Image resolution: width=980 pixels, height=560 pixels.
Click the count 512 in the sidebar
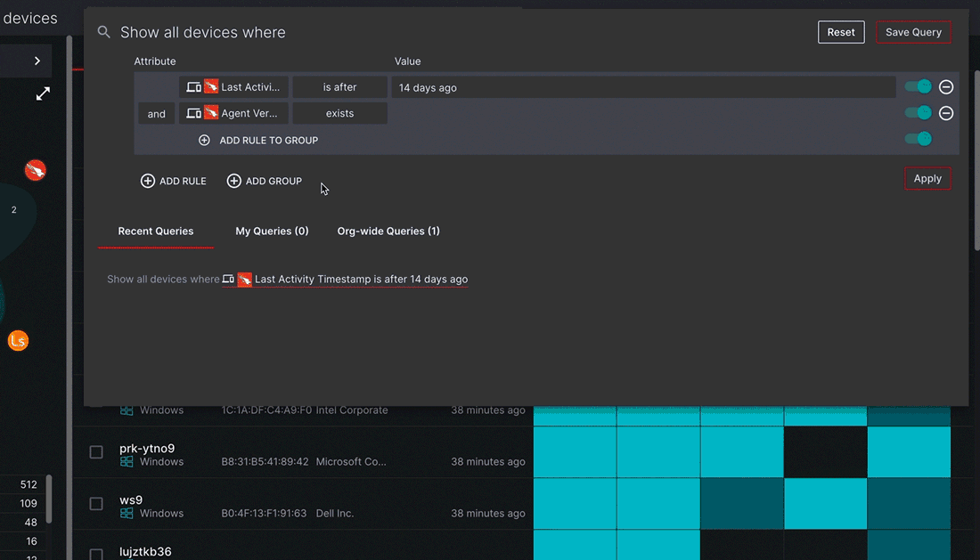click(29, 484)
